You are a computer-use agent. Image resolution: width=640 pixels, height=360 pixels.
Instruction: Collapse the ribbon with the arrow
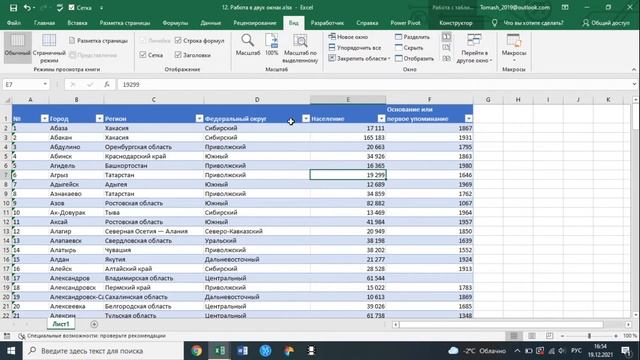coord(634,69)
